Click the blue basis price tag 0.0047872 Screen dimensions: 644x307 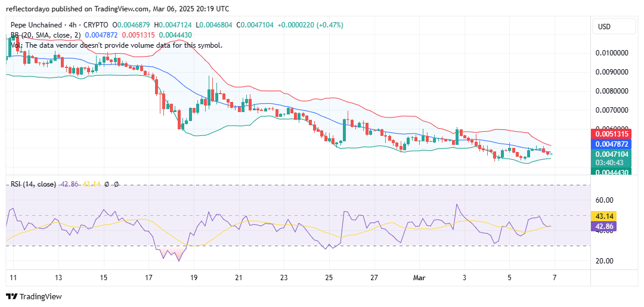611,144
